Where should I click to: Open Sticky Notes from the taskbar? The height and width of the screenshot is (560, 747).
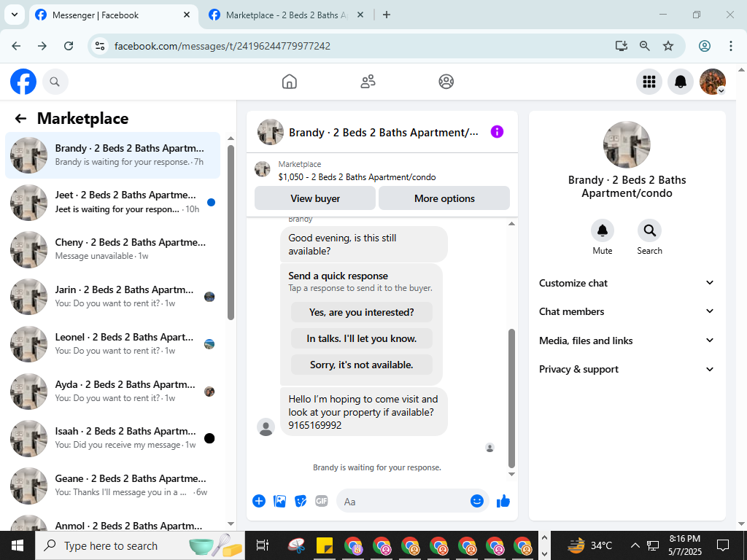[325, 545]
